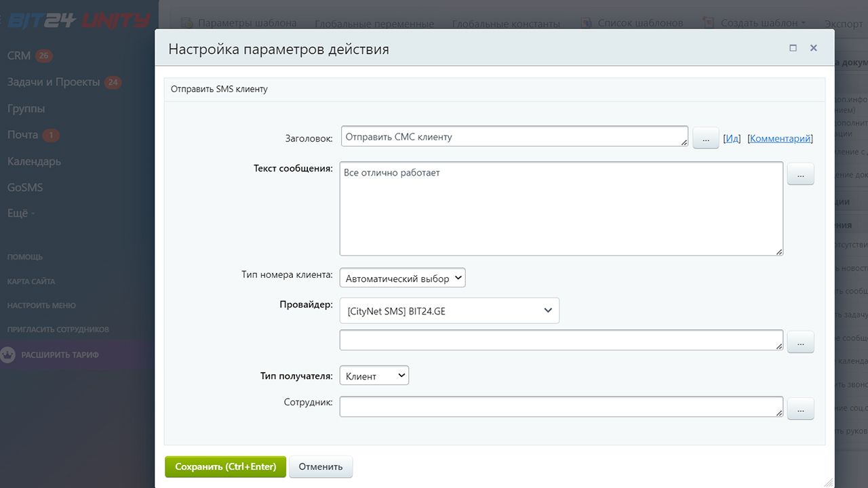
Task: Open the Тип получателя dropdown
Action: (x=374, y=375)
